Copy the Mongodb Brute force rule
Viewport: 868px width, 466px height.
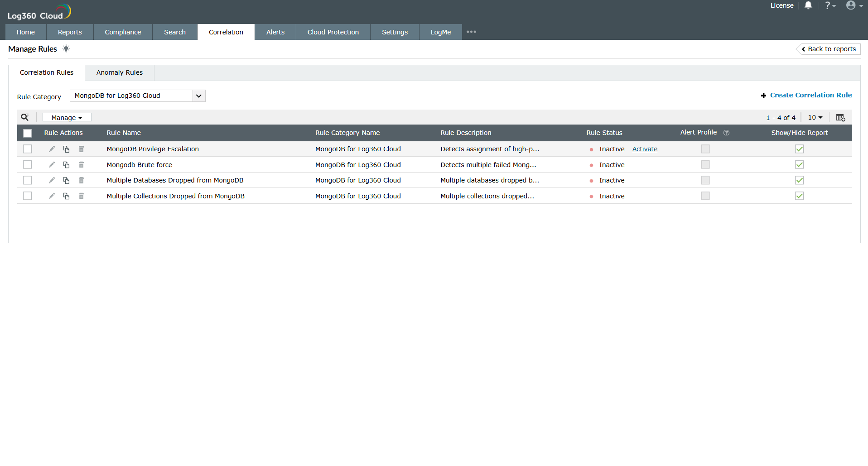pos(66,164)
